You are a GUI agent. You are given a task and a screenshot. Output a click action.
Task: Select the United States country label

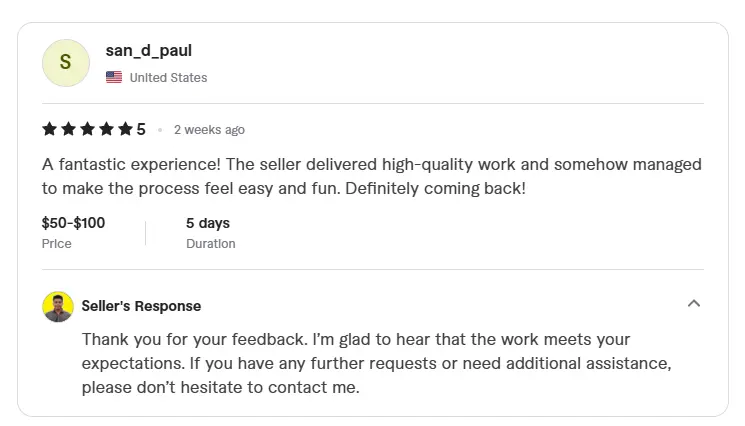168,77
